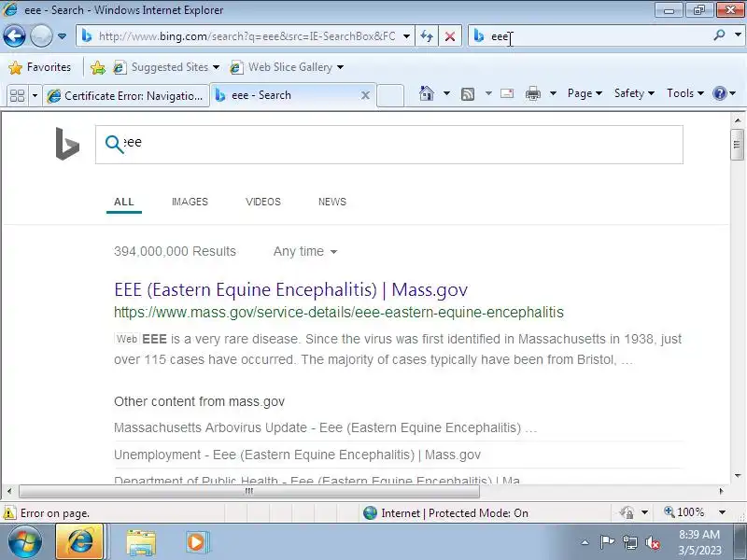Viewport: 747px width, 560px height.
Task: Click the horizontal scrollbar thumb
Action: pyautogui.click(x=249, y=491)
